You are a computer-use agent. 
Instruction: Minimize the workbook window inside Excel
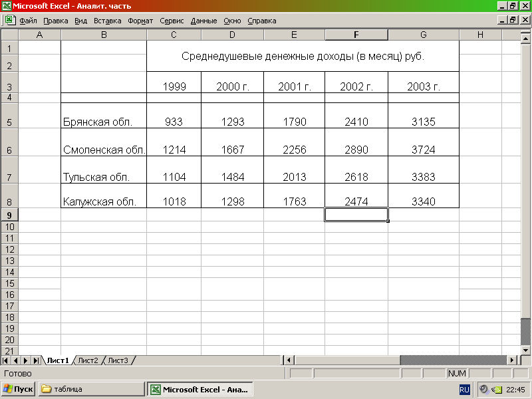pos(503,20)
